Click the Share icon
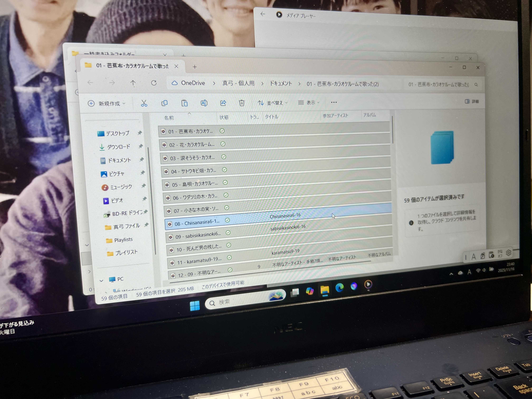Screen dimensions: 532x399 coord(223,103)
